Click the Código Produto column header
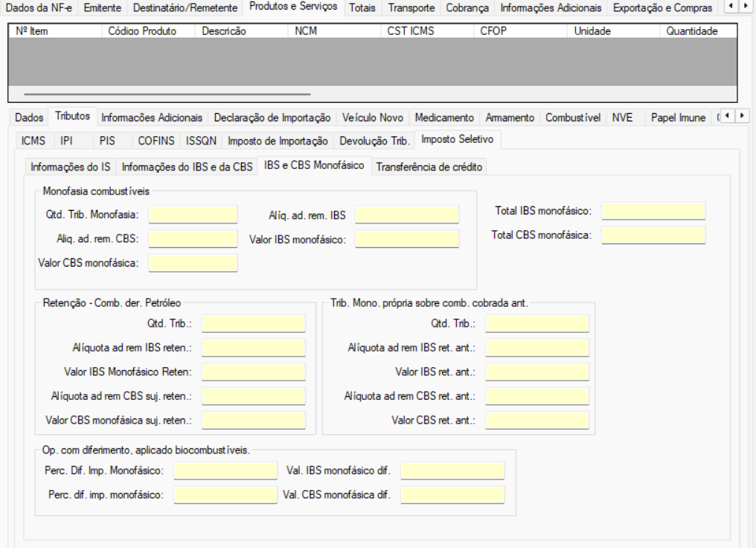 tap(149, 31)
